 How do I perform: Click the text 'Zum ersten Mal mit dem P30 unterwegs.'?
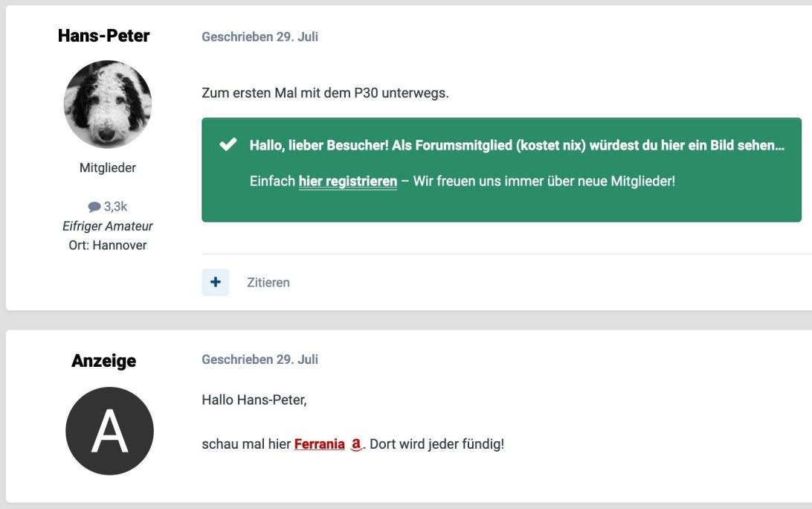(325, 94)
